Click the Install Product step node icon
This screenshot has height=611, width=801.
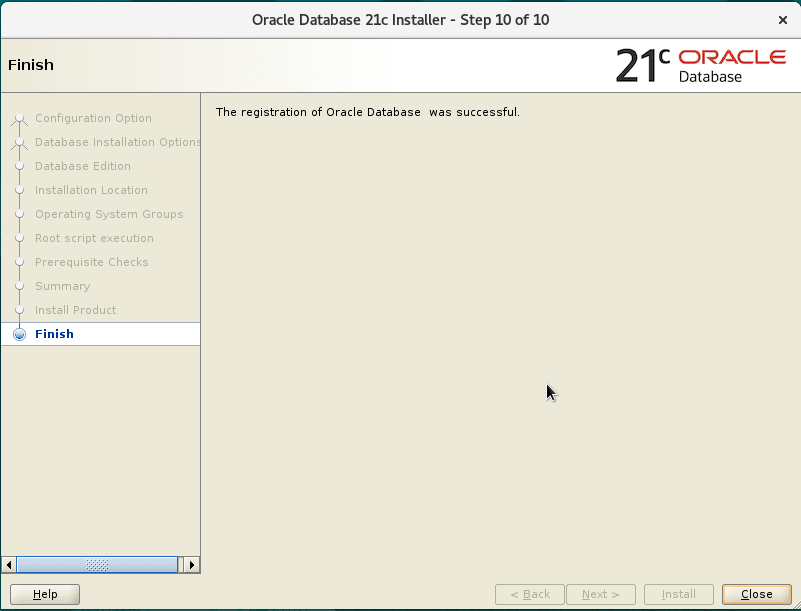coord(19,310)
